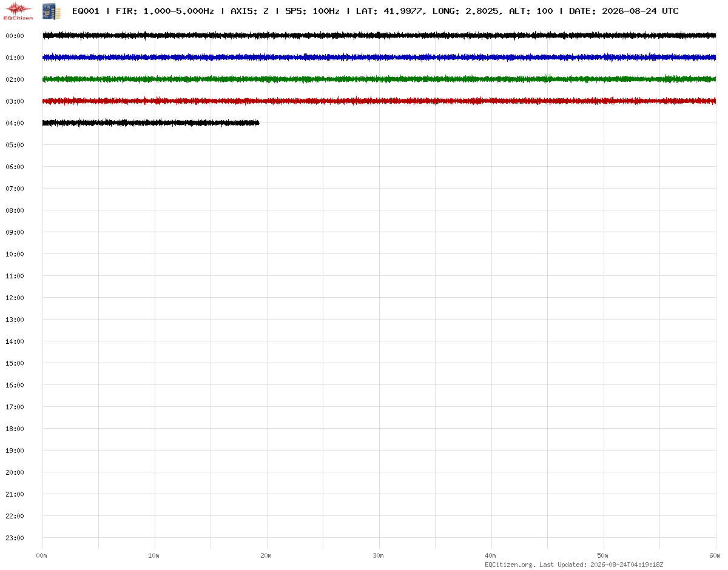Click the "10m" minute axis label
This screenshot has height=570, width=728.
pyautogui.click(x=154, y=555)
